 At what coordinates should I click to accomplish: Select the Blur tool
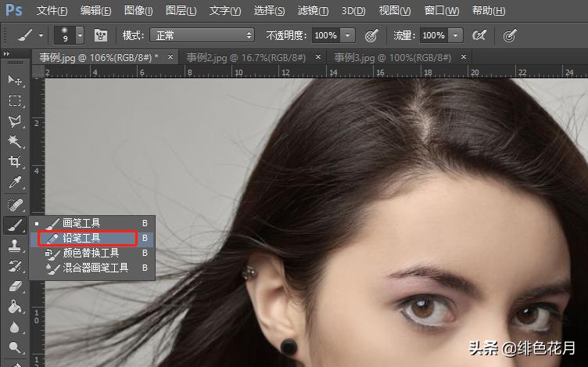pos(15,327)
